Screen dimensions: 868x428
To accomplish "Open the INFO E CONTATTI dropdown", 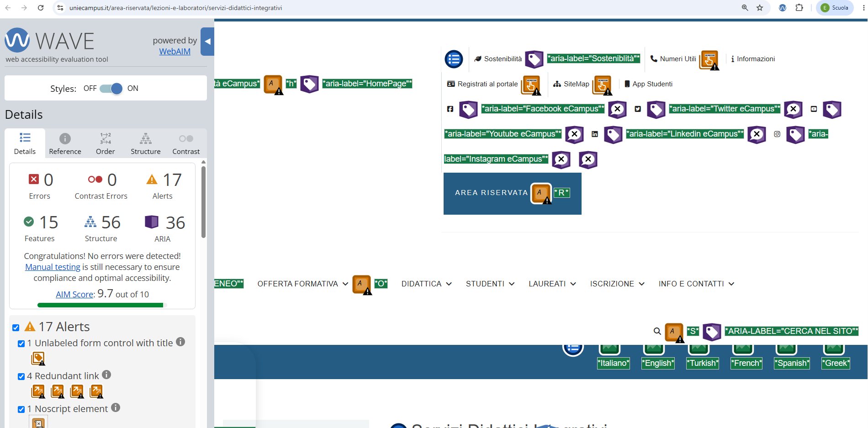I will [697, 284].
